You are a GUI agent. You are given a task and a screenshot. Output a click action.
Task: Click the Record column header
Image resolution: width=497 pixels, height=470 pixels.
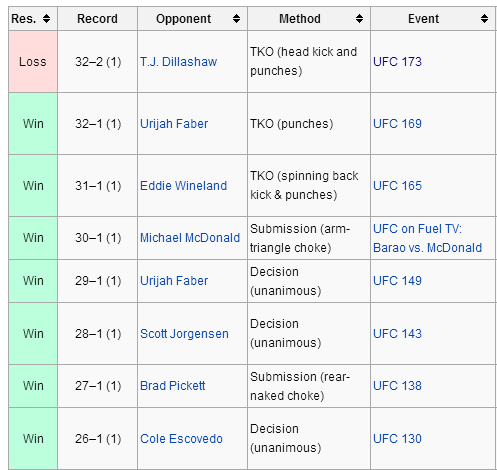[97, 19]
